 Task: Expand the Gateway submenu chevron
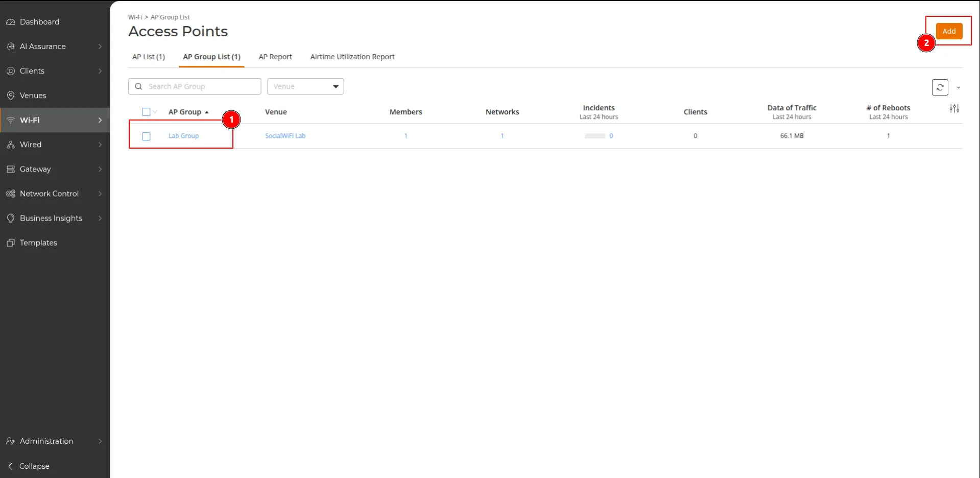click(100, 169)
